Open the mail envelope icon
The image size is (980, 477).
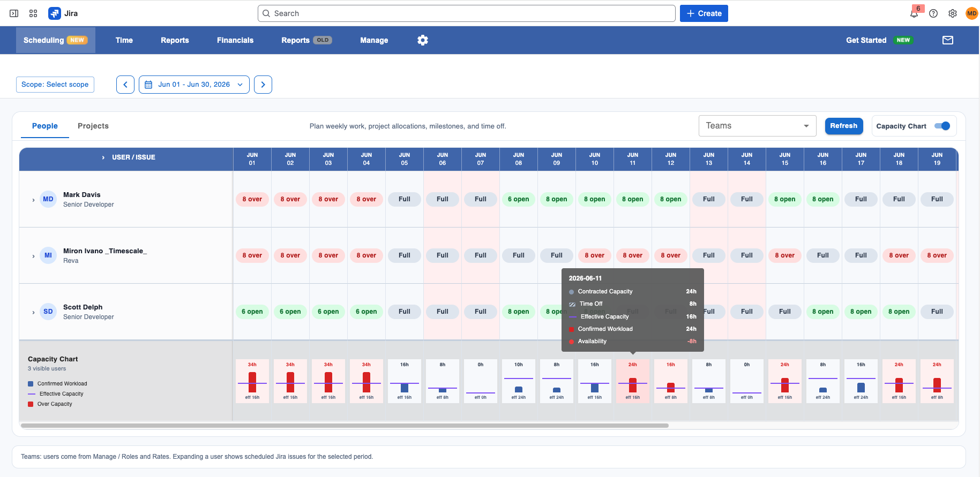point(948,40)
